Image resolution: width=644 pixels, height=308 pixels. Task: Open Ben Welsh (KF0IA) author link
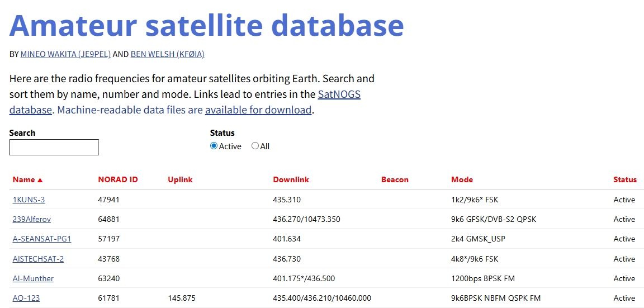pos(167,54)
